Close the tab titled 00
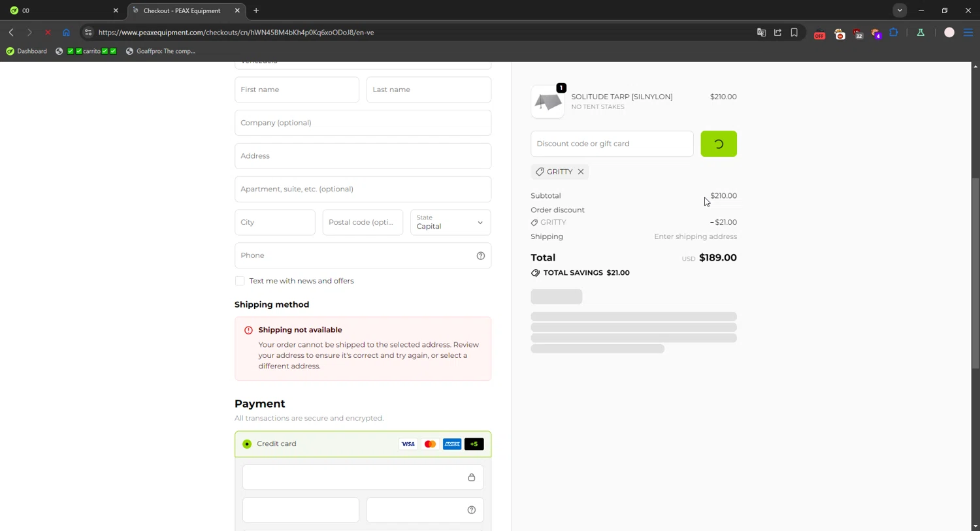The width and height of the screenshot is (980, 531). [116, 10]
